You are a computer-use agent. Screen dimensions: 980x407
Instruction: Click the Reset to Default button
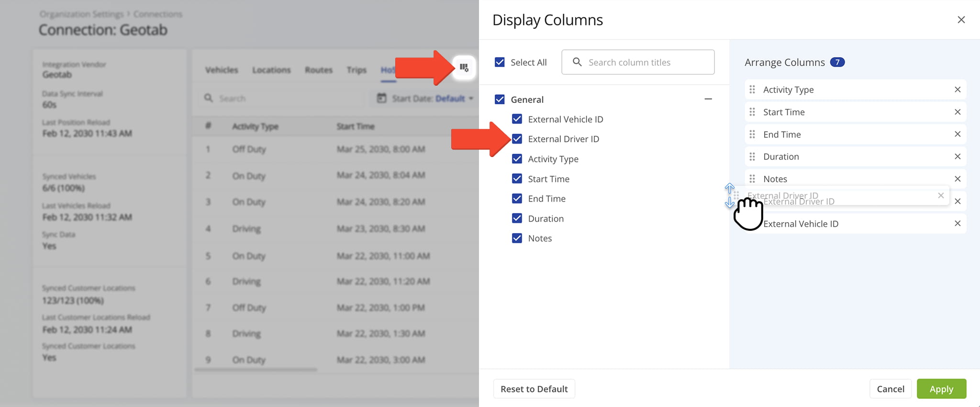coord(534,389)
